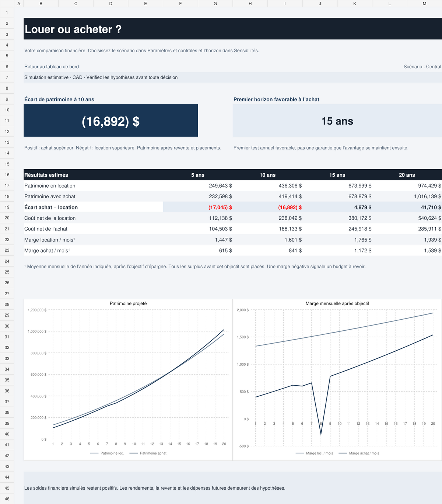The height and width of the screenshot is (504, 442).
Task: Click the Patrimoine achat legend entry
Action: point(148,453)
